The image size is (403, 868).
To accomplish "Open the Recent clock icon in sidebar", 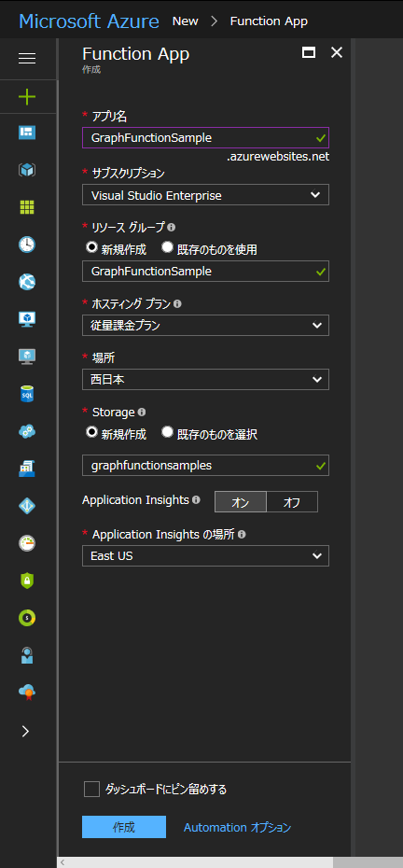I will [27, 245].
